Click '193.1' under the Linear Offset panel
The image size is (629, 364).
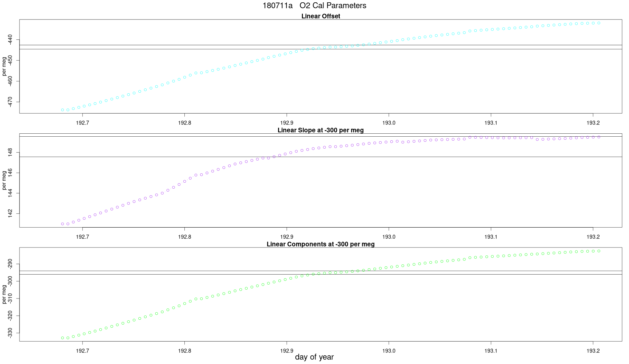tap(491, 123)
